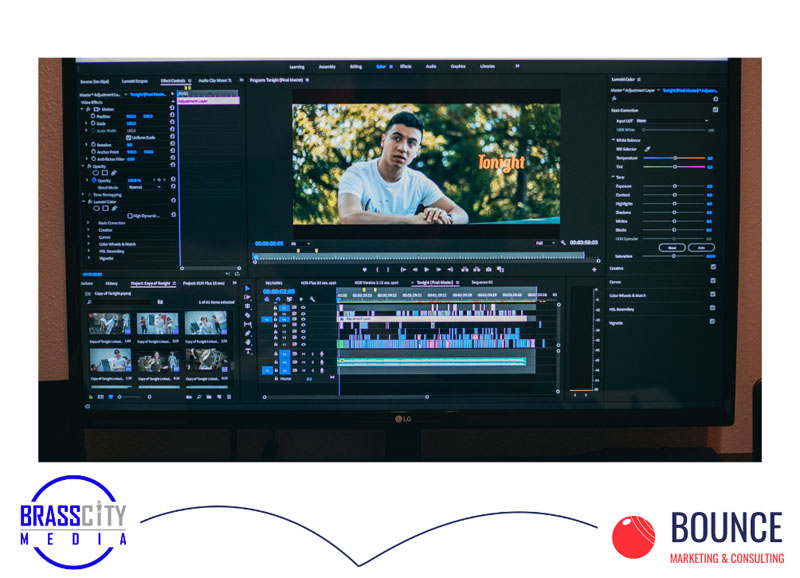Screen dimensions: 800x578
Task: Draw an ellipse mask under Opacity
Action: [x=95, y=173]
